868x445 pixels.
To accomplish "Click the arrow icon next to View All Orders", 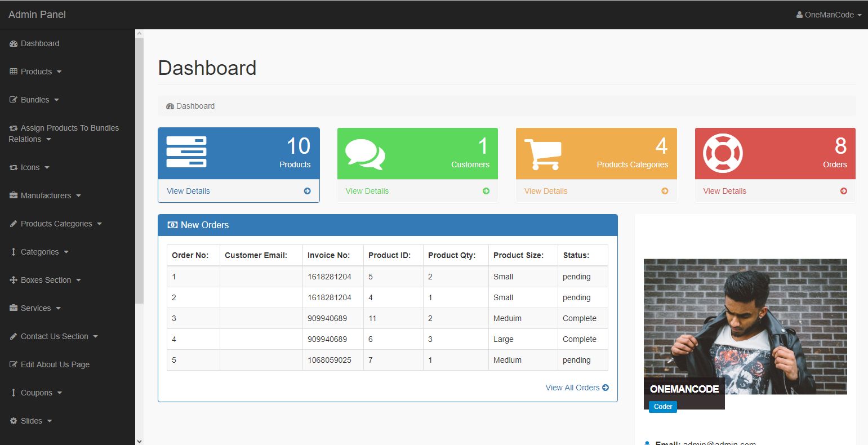I will (606, 388).
